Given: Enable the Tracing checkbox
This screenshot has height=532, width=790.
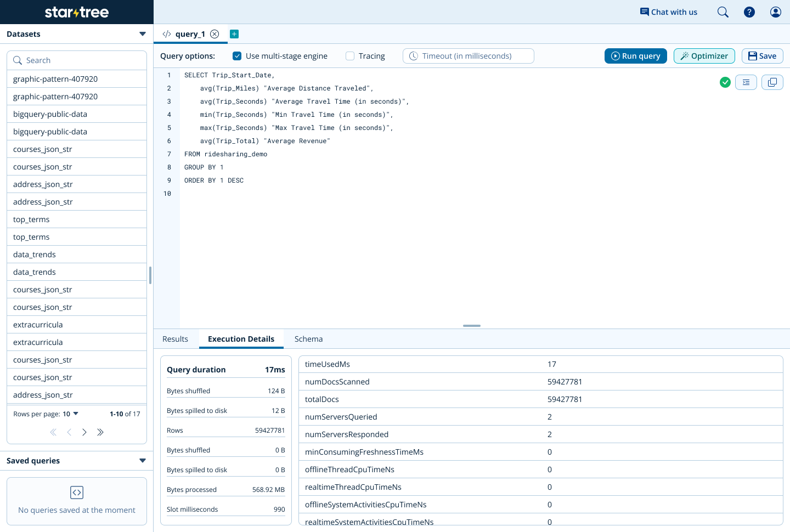Looking at the screenshot, I should [x=350, y=56].
